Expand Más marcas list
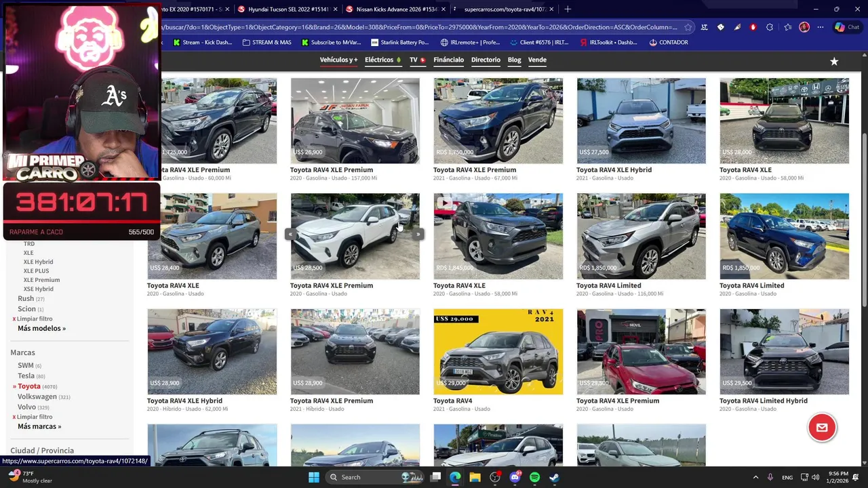Viewport: 868px width, 488px height. 39,426
